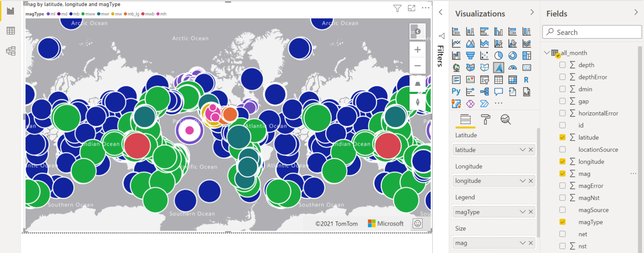644x253 pixels.
Task: Select the R script visual icon
Action: point(526,79)
